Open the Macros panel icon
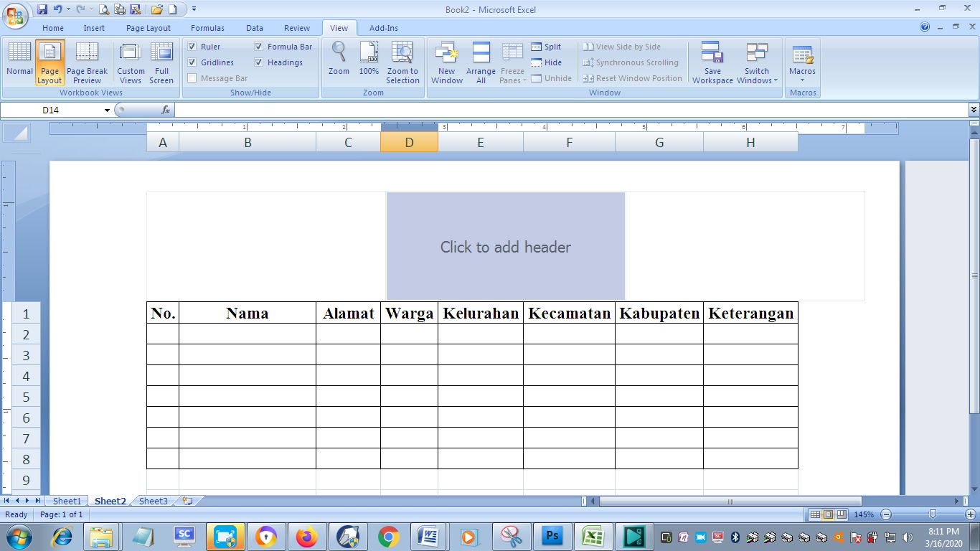 [802, 62]
